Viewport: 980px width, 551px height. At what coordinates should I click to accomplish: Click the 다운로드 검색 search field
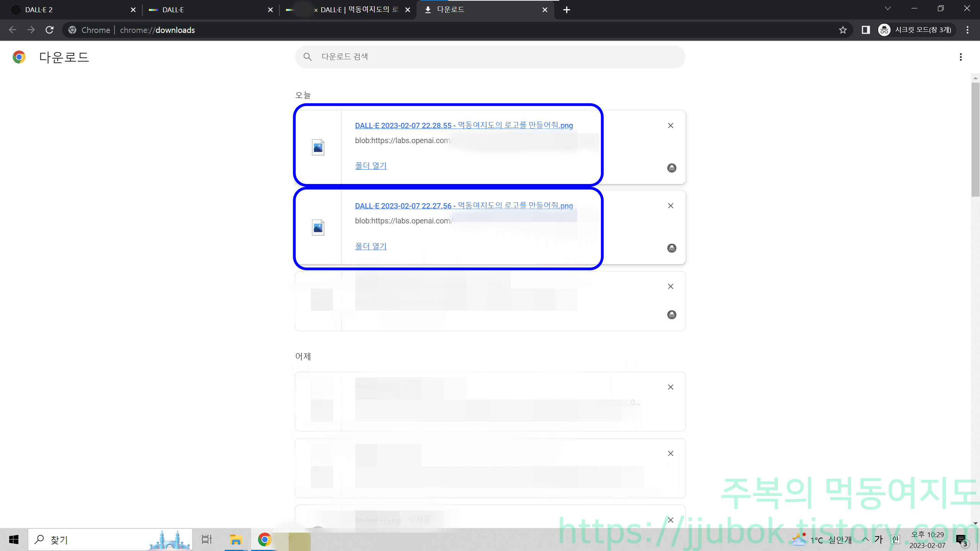click(490, 56)
